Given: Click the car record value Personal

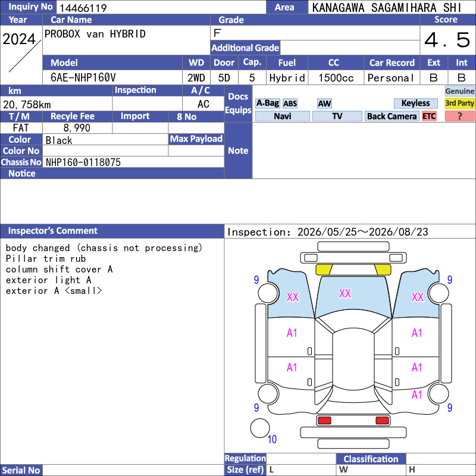Looking at the screenshot, I should [391, 78].
